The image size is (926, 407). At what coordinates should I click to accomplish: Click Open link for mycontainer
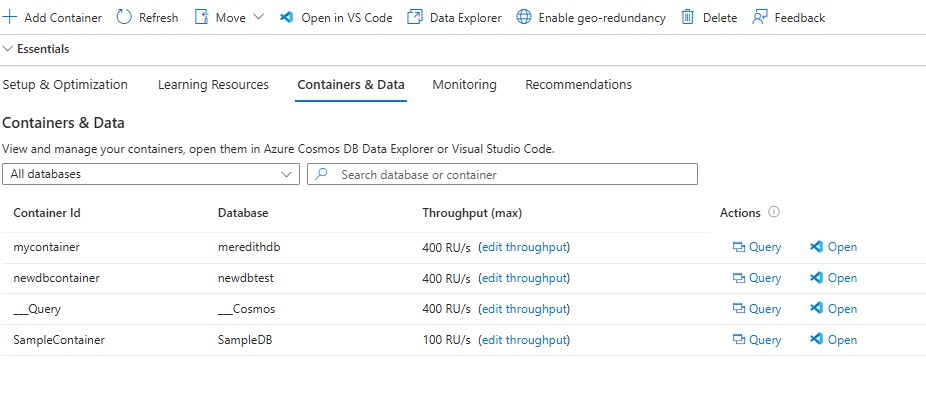point(842,247)
